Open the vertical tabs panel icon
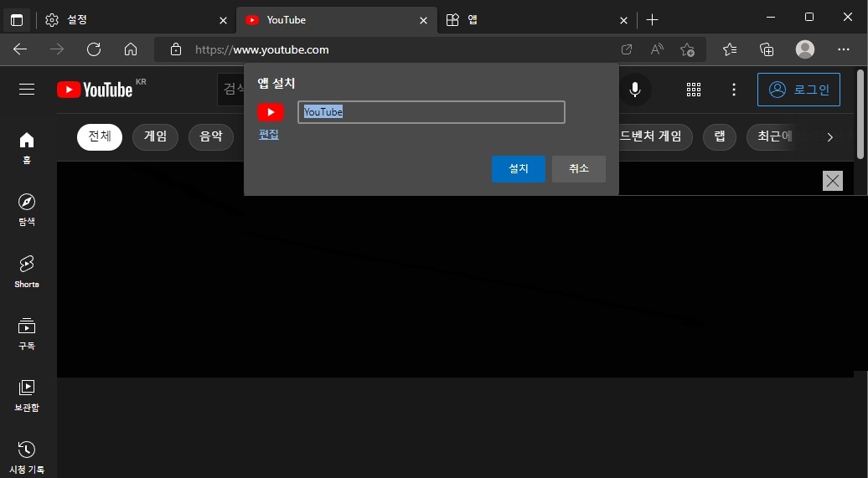Screen dimensions: 868x478 click(x=17, y=20)
